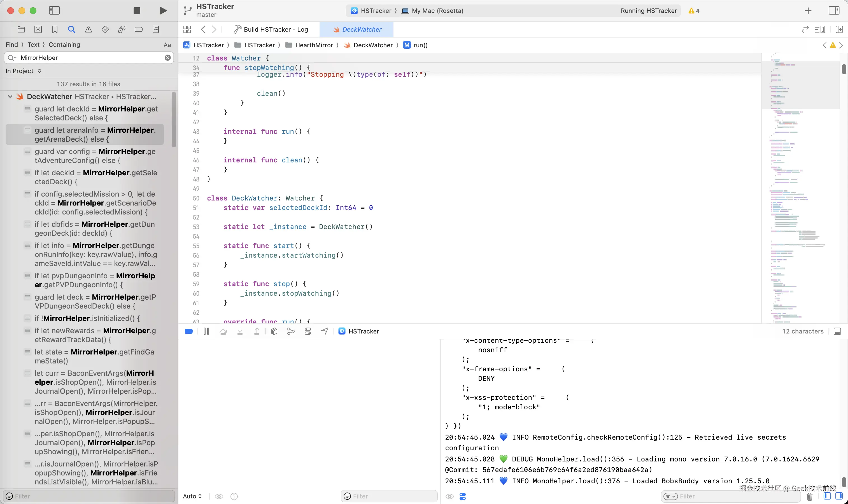
Task: Click simulate location arrow icon
Action: pyautogui.click(x=325, y=331)
